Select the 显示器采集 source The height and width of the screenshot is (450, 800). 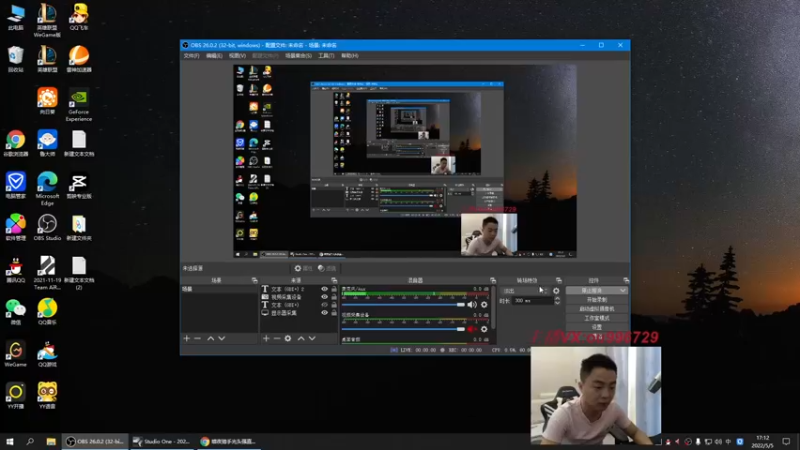[284, 313]
